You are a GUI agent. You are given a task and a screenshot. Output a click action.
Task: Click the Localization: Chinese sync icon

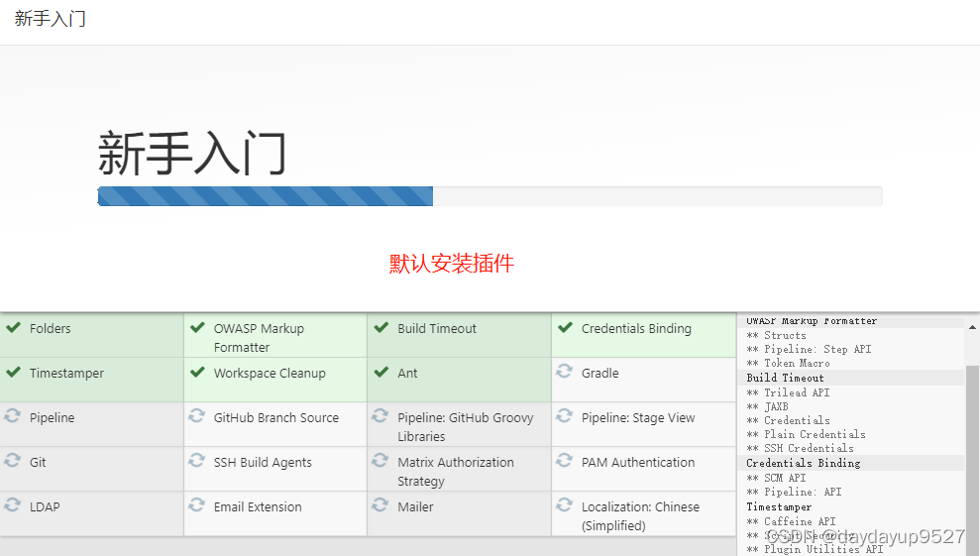click(565, 504)
